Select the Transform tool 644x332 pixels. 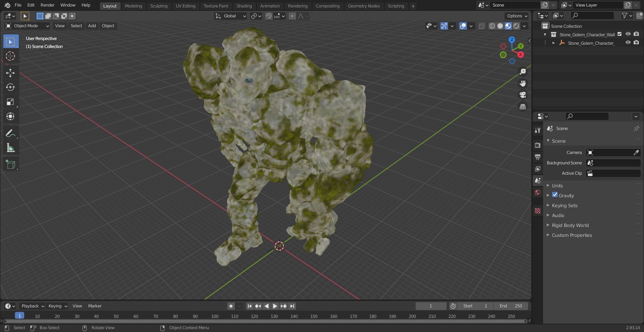[10, 116]
